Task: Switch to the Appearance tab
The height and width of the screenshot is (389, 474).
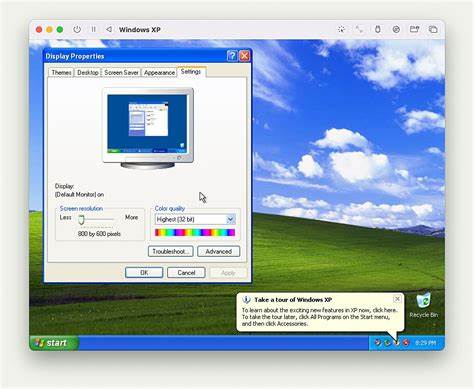Action: [159, 73]
